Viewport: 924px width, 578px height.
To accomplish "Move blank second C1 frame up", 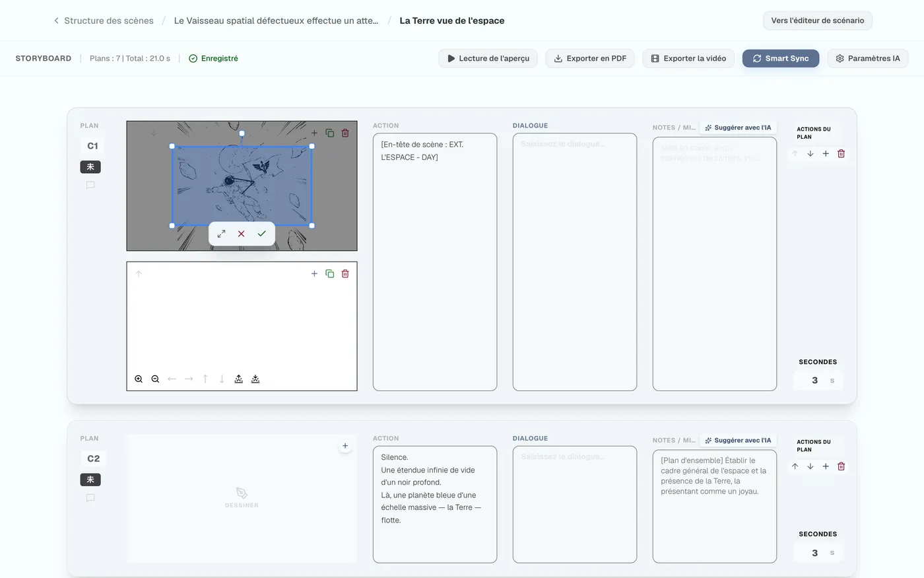I will [x=139, y=273].
